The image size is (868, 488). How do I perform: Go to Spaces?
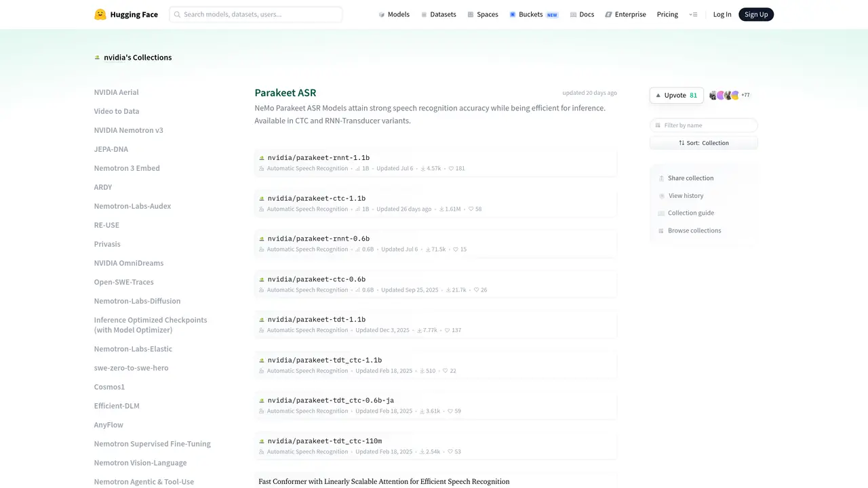[483, 14]
